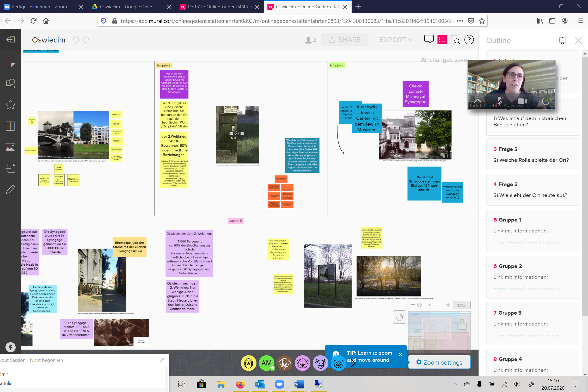Expand Zoom overlay chevron arrow
The image size is (588, 392).
477,101
